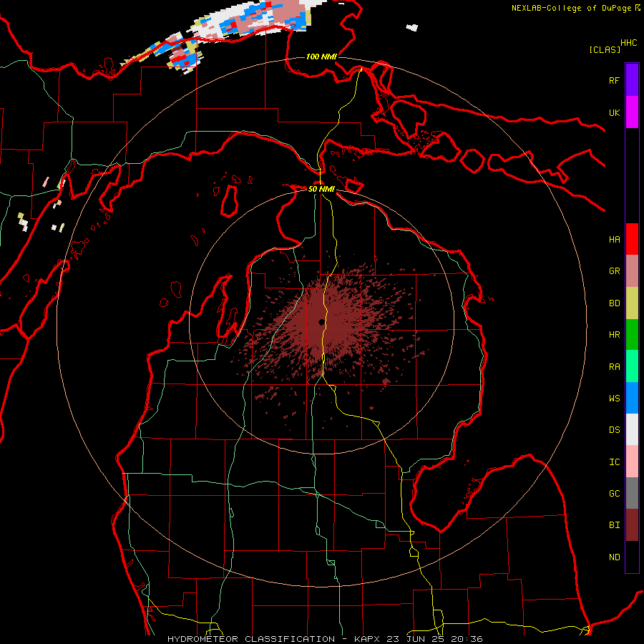Screen dimensions: 644x644
Task: Click the BI legend label
Action: coord(614,525)
